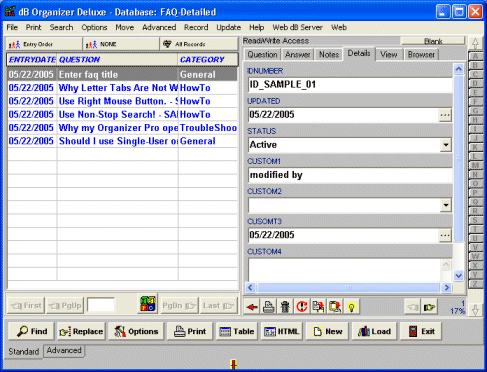The image size is (487, 372).
Task: Click the red left-arrow toolbar icon
Action: point(252,306)
